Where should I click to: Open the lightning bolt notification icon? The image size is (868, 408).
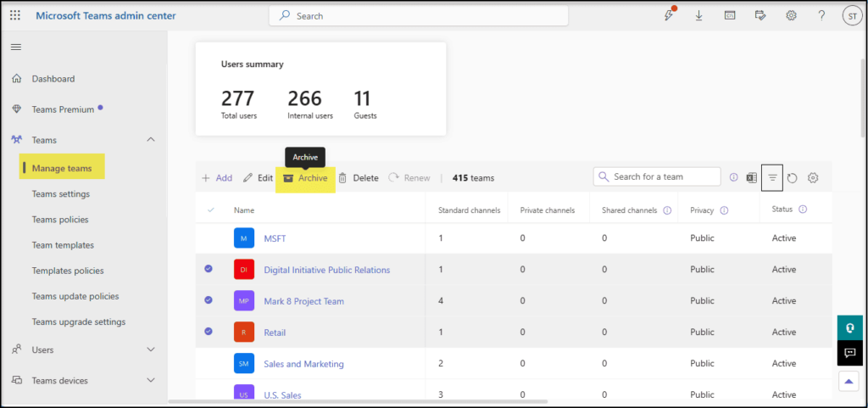[670, 15]
